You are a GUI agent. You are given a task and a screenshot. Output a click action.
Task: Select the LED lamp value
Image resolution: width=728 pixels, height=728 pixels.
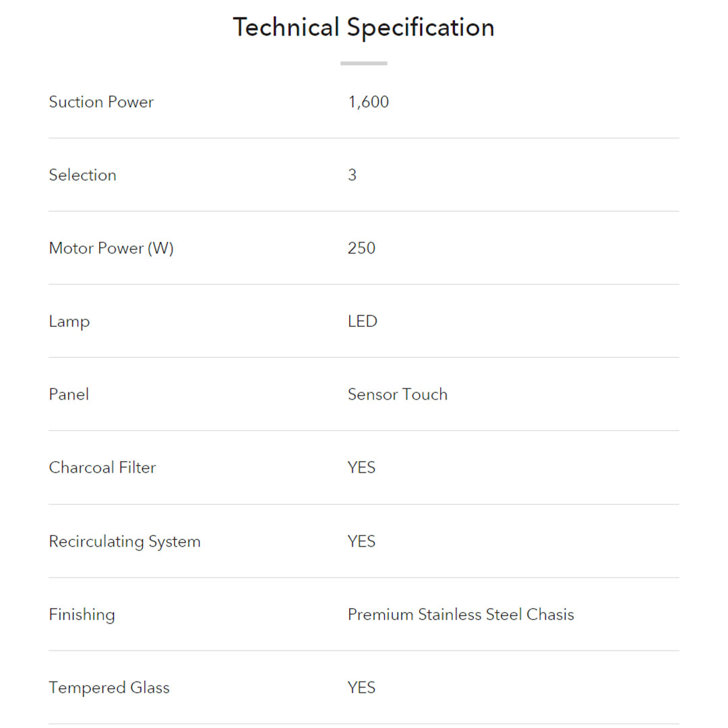(x=362, y=322)
